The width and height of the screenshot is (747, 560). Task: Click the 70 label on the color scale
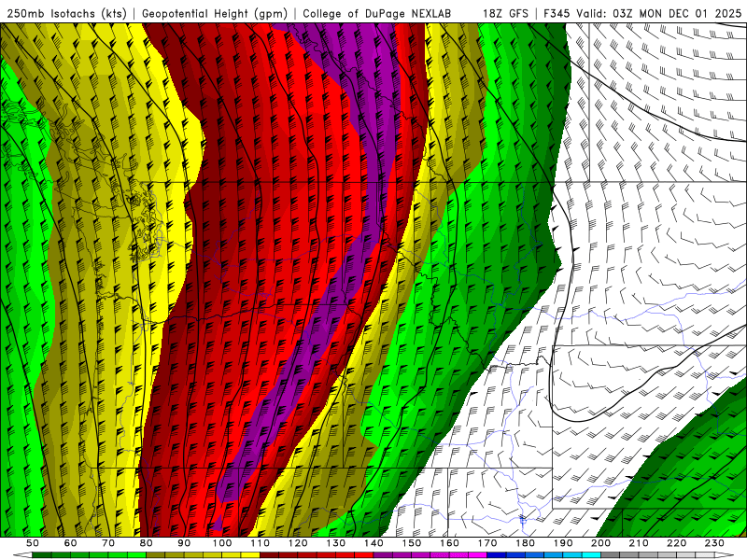coord(108,543)
